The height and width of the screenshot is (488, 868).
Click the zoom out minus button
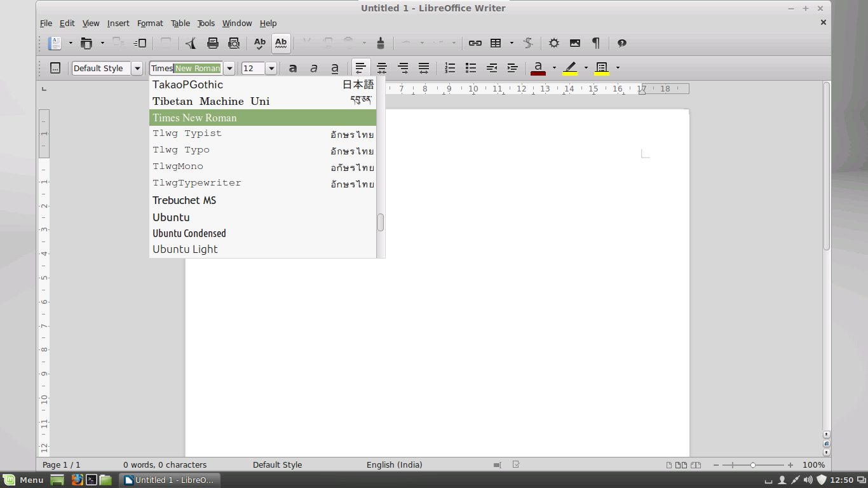(716, 465)
